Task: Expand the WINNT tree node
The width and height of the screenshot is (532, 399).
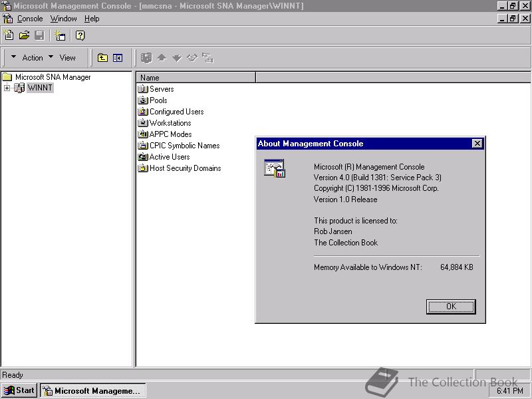Action: pyautogui.click(x=7, y=88)
